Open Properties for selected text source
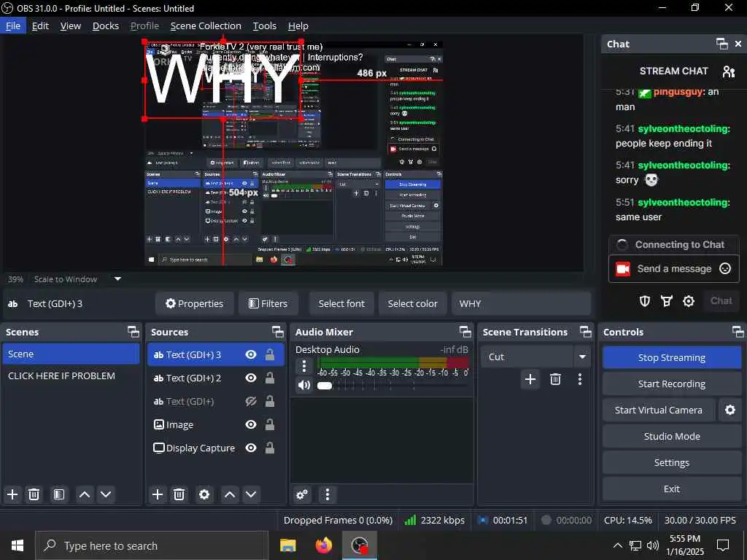The width and height of the screenshot is (747, 560). coord(194,303)
